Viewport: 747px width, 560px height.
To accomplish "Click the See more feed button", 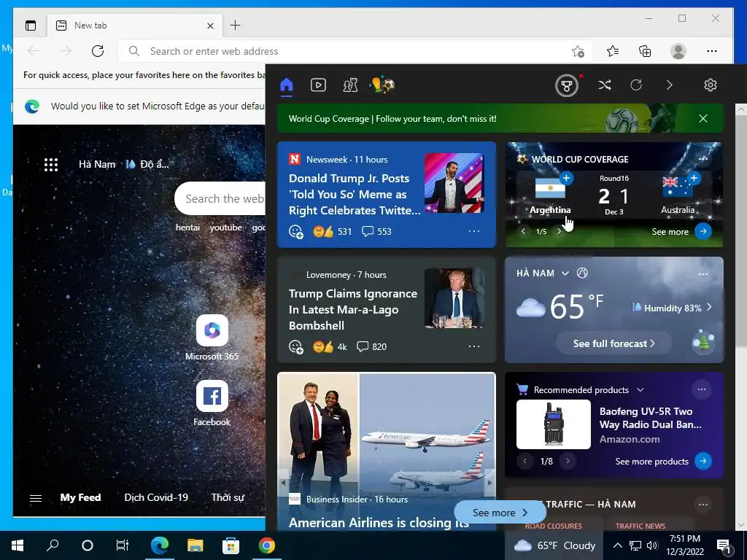I will click(500, 513).
